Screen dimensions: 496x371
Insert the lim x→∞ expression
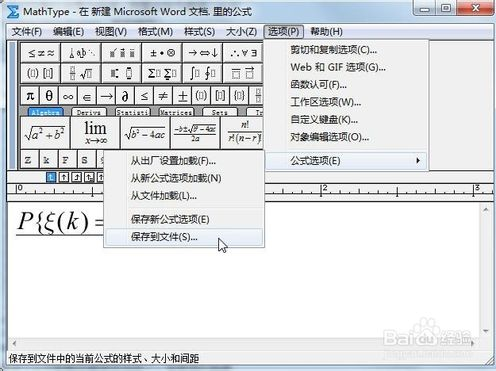95,132
